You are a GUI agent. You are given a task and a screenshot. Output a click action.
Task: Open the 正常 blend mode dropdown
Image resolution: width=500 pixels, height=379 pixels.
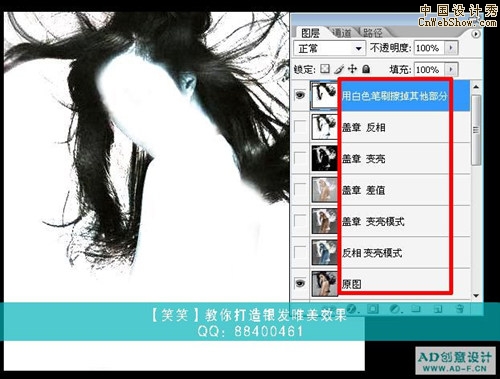click(x=329, y=48)
